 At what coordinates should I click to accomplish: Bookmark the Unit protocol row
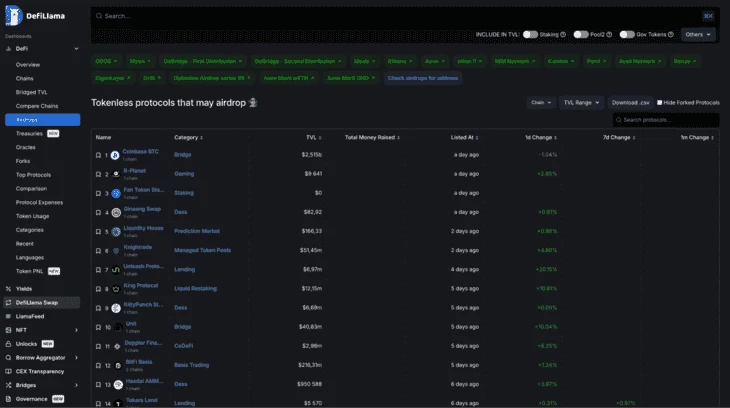(98, 327)
